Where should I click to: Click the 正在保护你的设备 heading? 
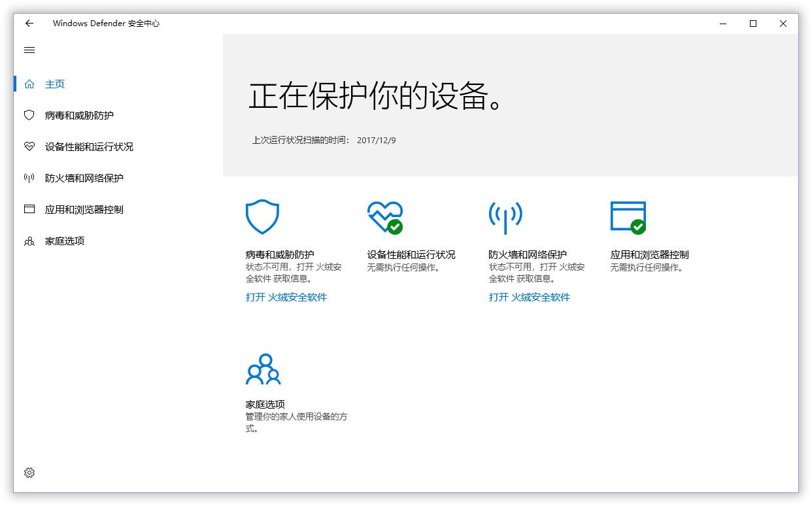coord(377,96)
